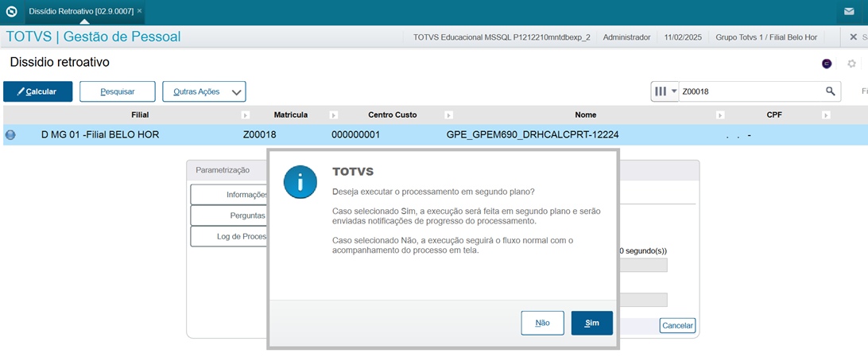Select the cell D MG 01 -Filial BELO HOR
This screenshot has width=868, height=357.
[100, 134]
